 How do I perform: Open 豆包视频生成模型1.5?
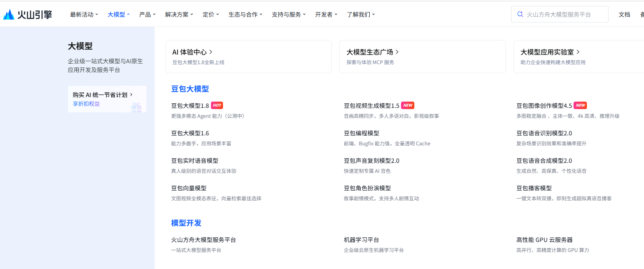click(x=371, y=106)
